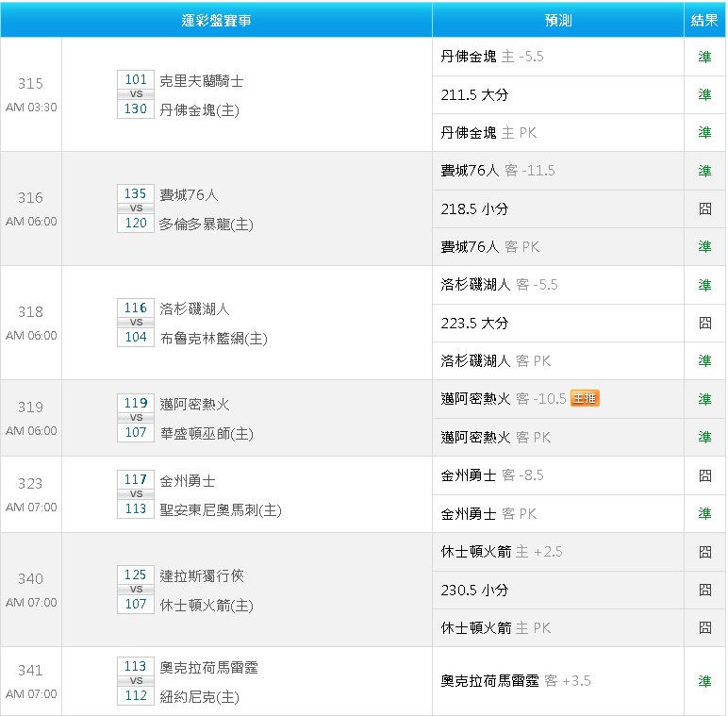Click score 112 for 紐約尼克

point(136,695)
